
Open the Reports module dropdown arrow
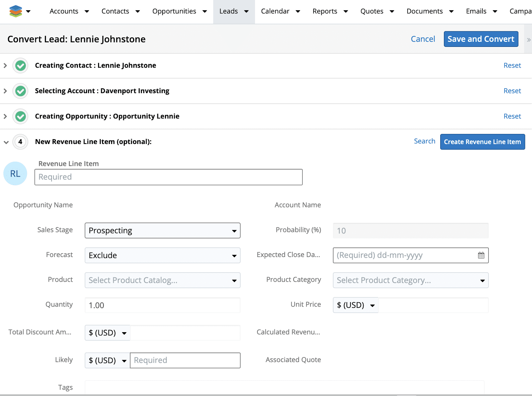pos(346,11)
